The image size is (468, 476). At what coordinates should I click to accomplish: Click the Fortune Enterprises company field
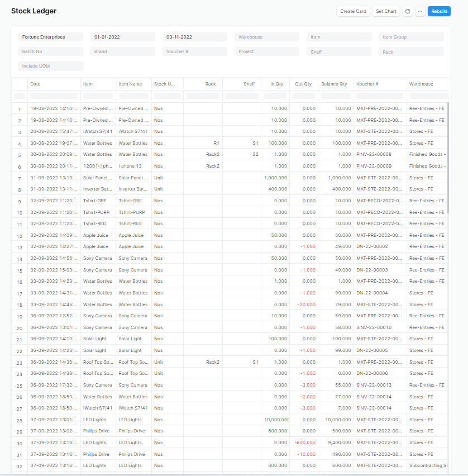coord(50,37)
